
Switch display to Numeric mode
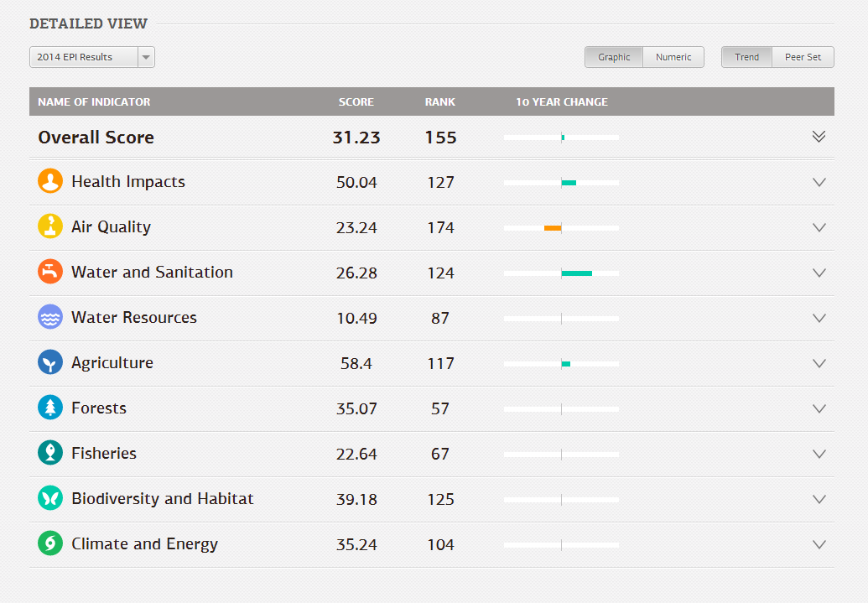tap(675, 57)
